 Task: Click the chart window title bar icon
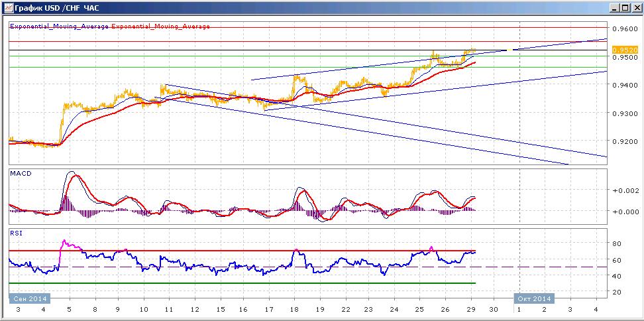[8, 7]
